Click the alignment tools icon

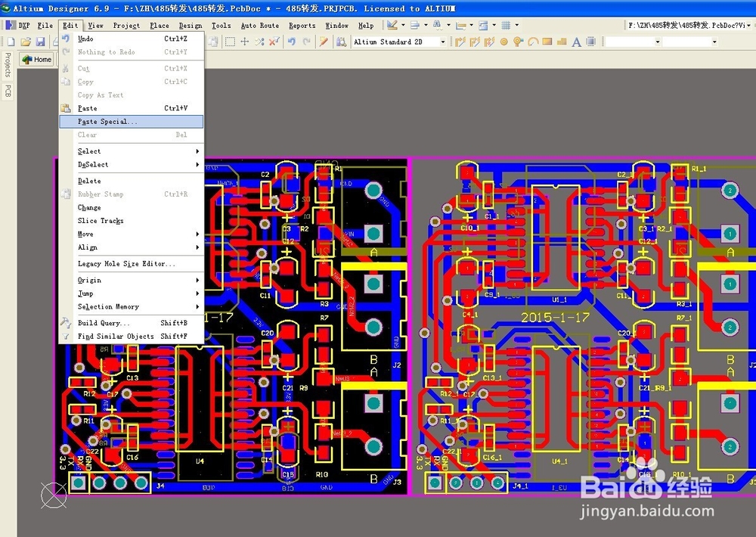tap(414, 25)
